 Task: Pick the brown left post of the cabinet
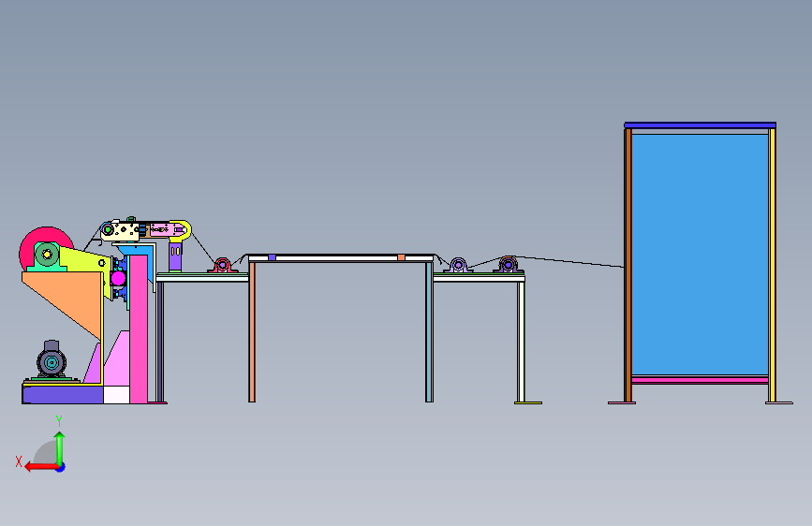click(x=627, y=265)
